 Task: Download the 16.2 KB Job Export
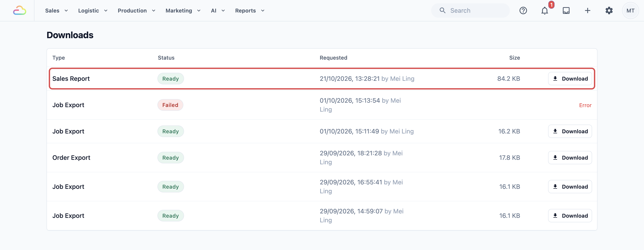click(x=570, y=131)
